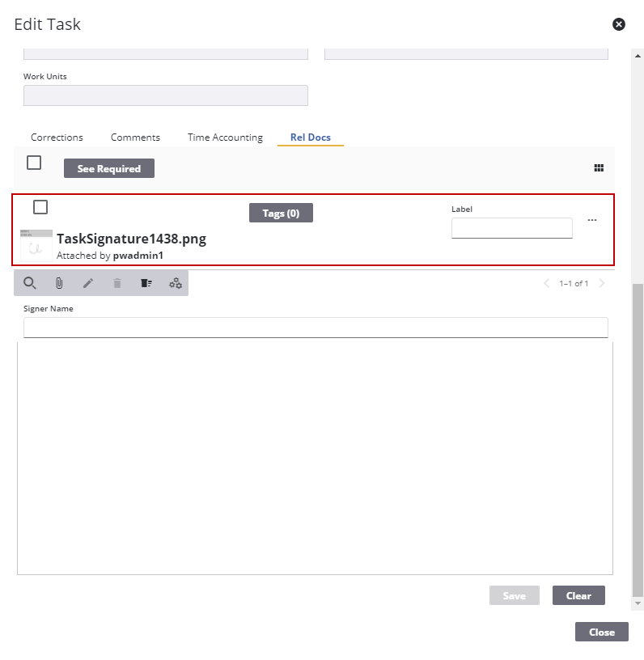Click the pencil edit icon
Screen dimensions: 644x660
88,283
